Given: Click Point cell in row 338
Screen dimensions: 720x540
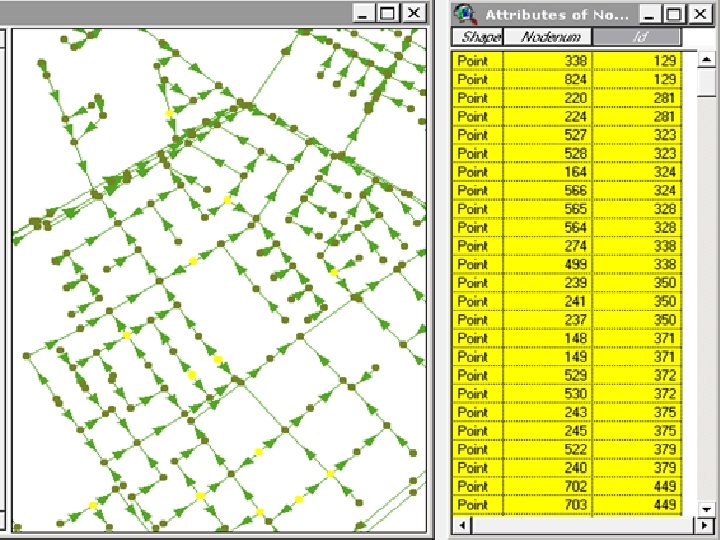Looking at the screenshot, I should 478,61.
